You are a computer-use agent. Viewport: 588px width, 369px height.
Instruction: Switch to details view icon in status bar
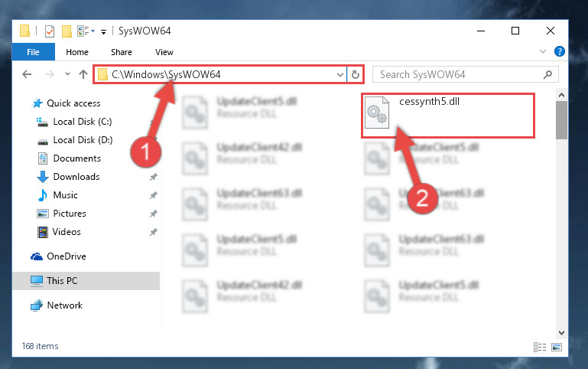540,348
